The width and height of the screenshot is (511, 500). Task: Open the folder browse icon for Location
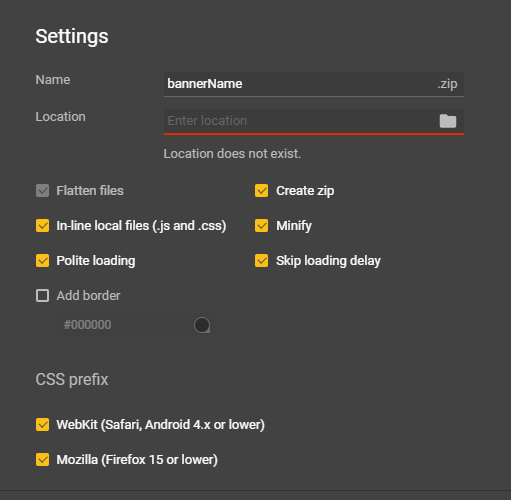[448, 121]
